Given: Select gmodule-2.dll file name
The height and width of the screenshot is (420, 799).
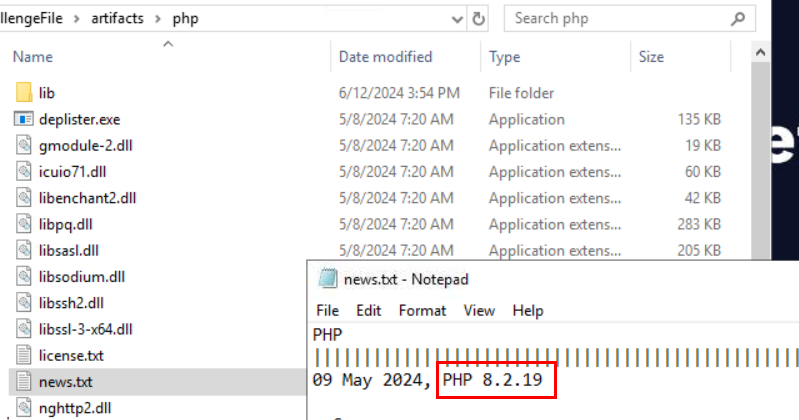Looking at the screenshot, I should (86, 145).
